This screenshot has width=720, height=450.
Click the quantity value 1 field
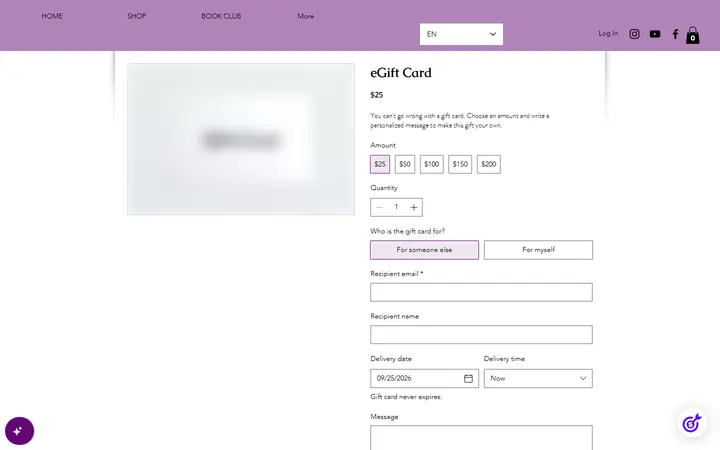[x=396, y=207]
